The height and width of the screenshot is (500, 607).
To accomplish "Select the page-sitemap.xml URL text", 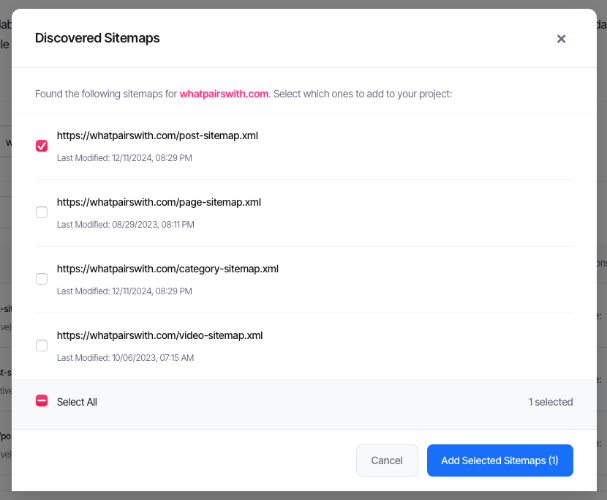I will 158,202.
